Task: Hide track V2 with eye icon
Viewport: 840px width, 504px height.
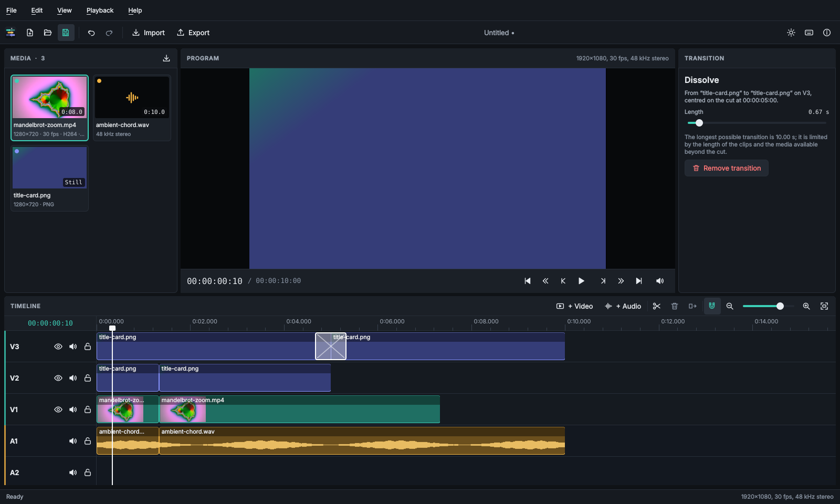Action: pyautogui.click(x=58, y=378)
